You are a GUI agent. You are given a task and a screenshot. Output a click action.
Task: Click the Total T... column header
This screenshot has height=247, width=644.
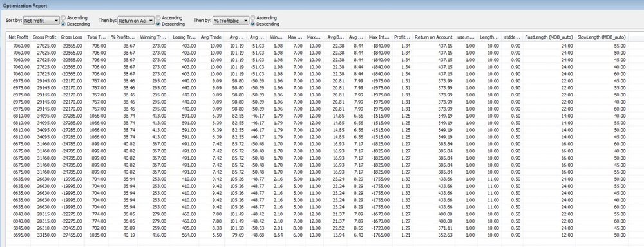tap(97, 37)
